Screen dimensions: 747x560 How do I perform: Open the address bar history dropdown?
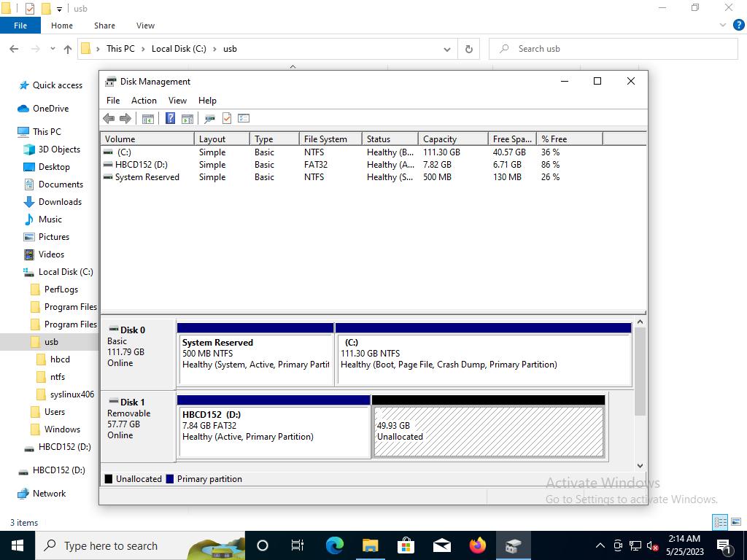446,49
